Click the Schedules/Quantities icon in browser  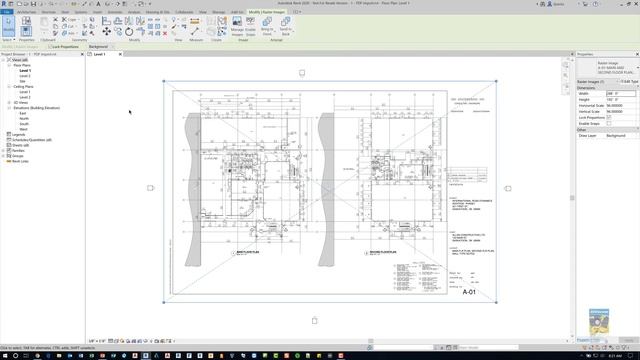9,140
